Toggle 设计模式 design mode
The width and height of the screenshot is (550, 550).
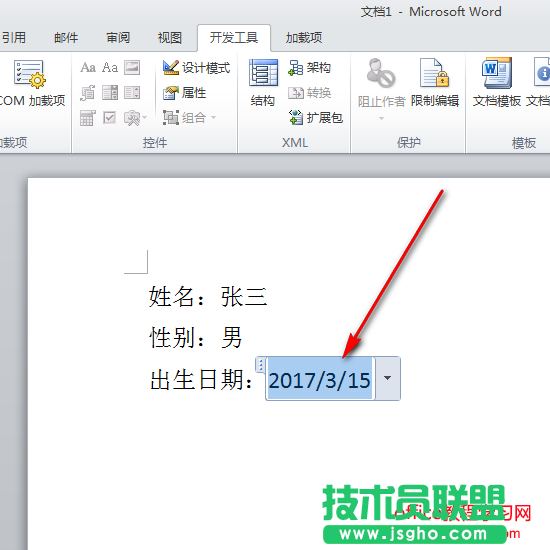(196, 68)
